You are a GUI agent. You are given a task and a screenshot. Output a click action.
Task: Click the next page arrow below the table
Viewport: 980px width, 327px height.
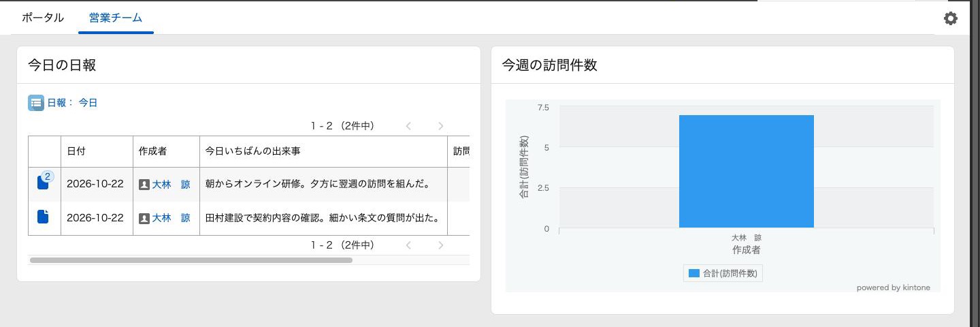[x=441, y=245]
